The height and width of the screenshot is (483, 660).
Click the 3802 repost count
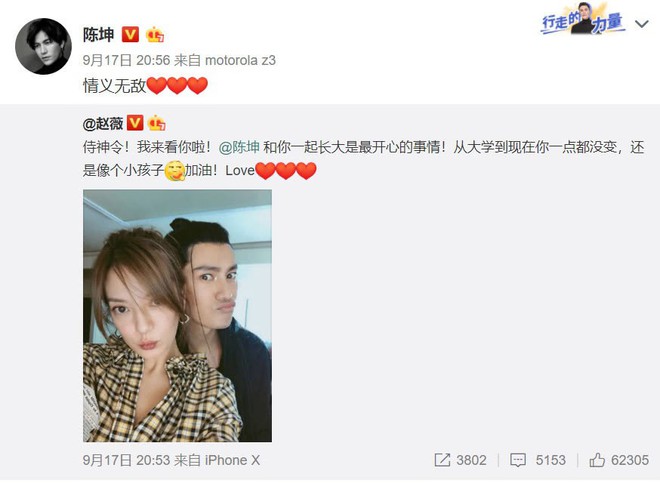(x=471, y=460)
